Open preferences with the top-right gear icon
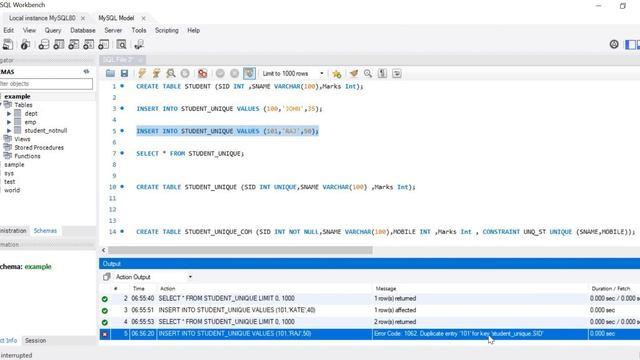 (614, 44)
